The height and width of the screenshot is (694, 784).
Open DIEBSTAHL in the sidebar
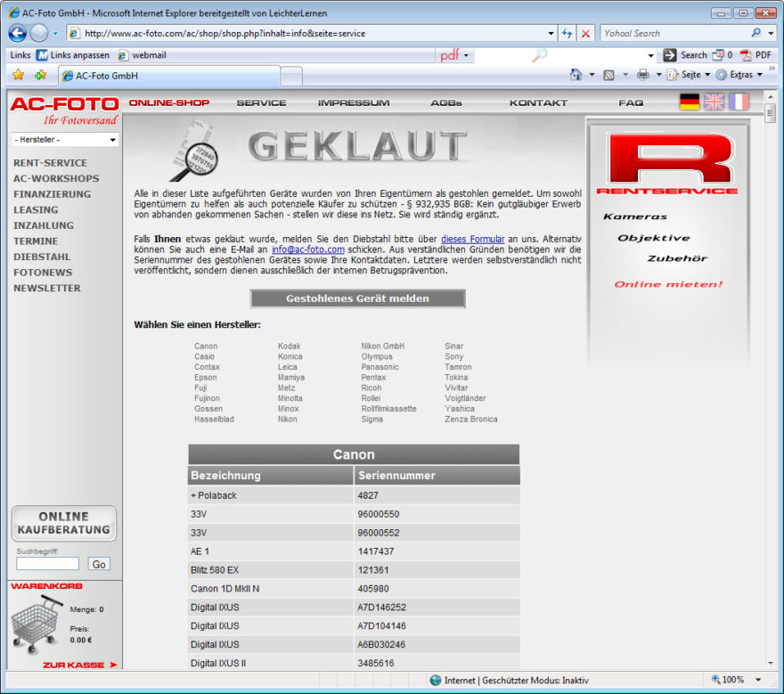[42, 257]
